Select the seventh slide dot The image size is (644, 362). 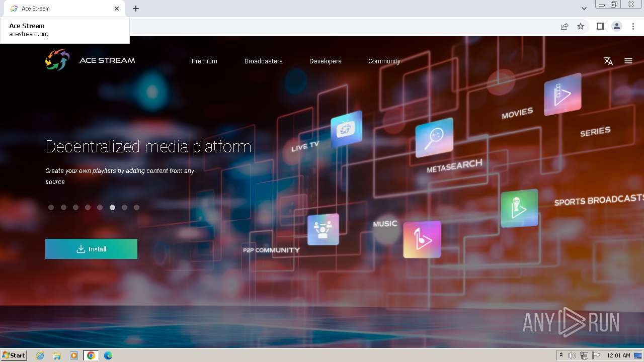click(x=124, y=207)
